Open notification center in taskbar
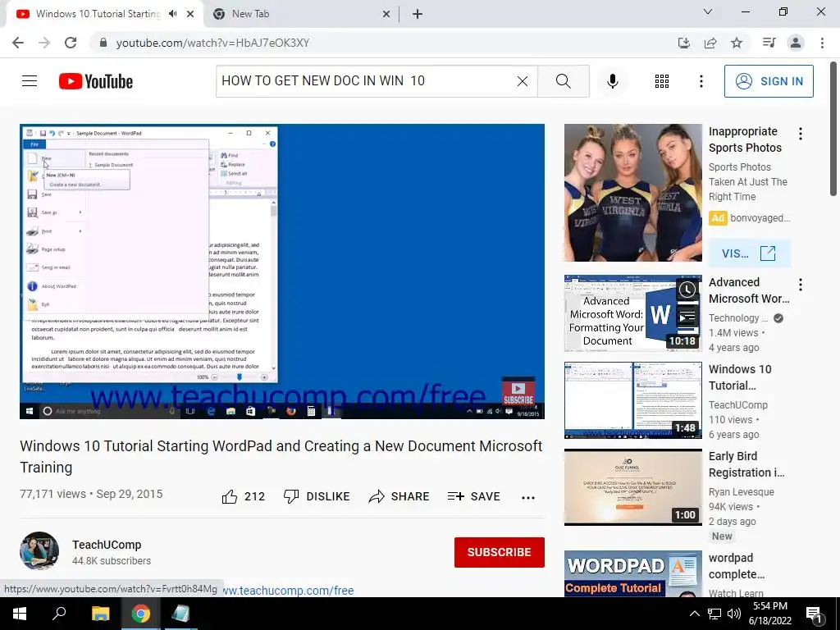Viewport: 840px width, 630px height. tap(815, 614)
